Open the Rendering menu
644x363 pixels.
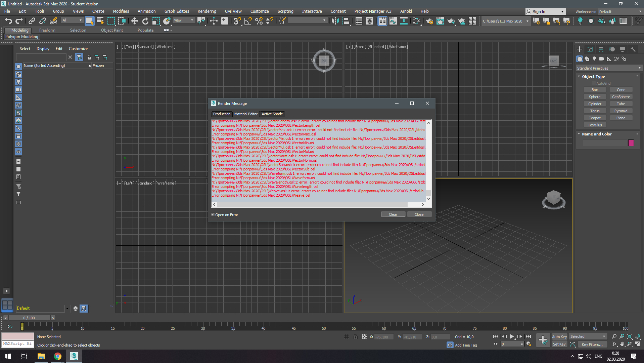(206, 11)
